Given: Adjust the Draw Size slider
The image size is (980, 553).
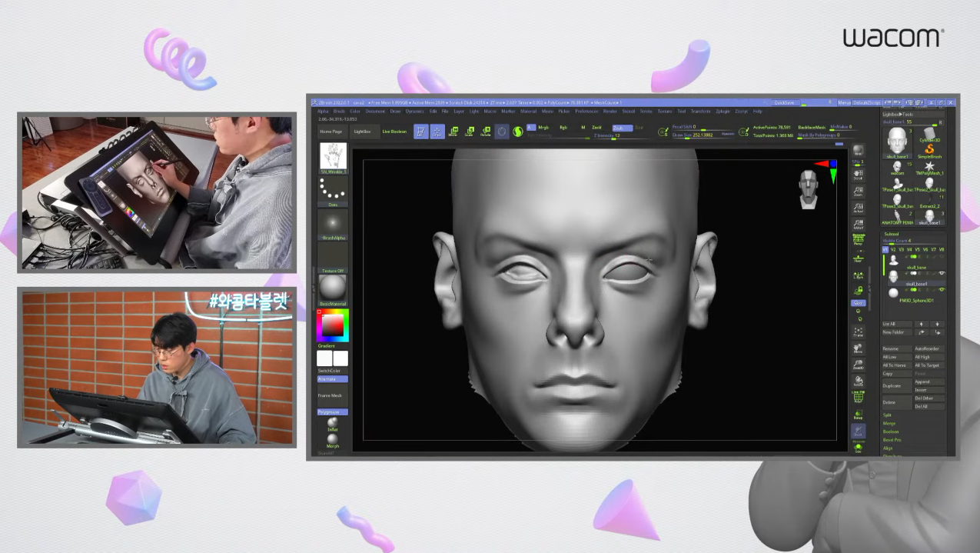Looking at the screenshot, I should click(703, 135).
